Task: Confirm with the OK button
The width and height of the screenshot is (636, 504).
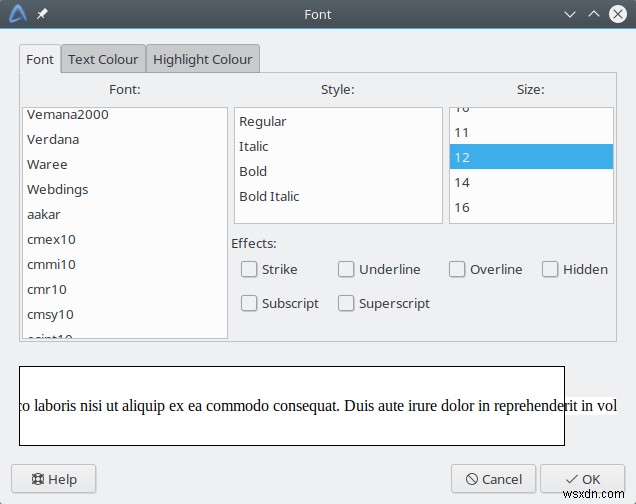Action: [583, 479]
